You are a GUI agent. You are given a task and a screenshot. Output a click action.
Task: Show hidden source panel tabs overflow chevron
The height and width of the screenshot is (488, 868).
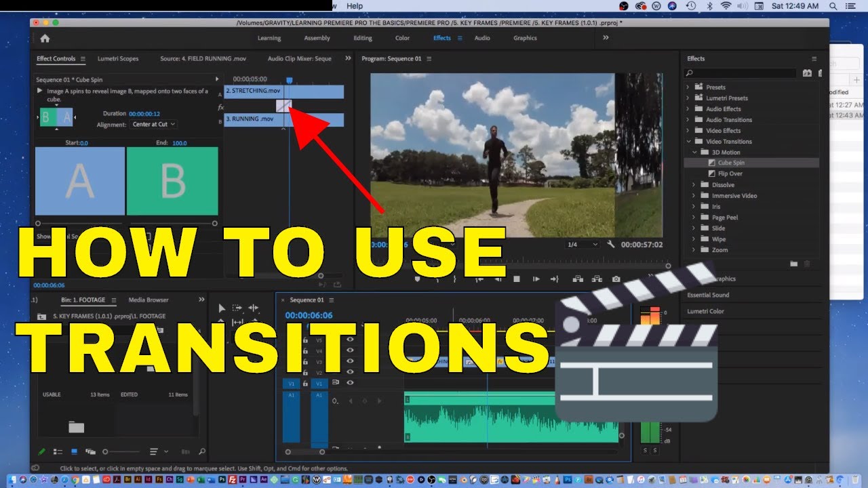pos(348,59)
